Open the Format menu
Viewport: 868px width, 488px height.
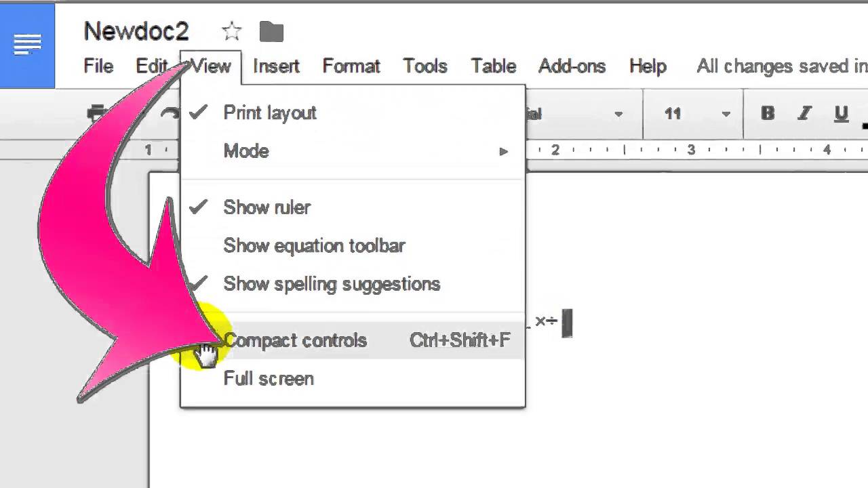(x=351, y=66)
